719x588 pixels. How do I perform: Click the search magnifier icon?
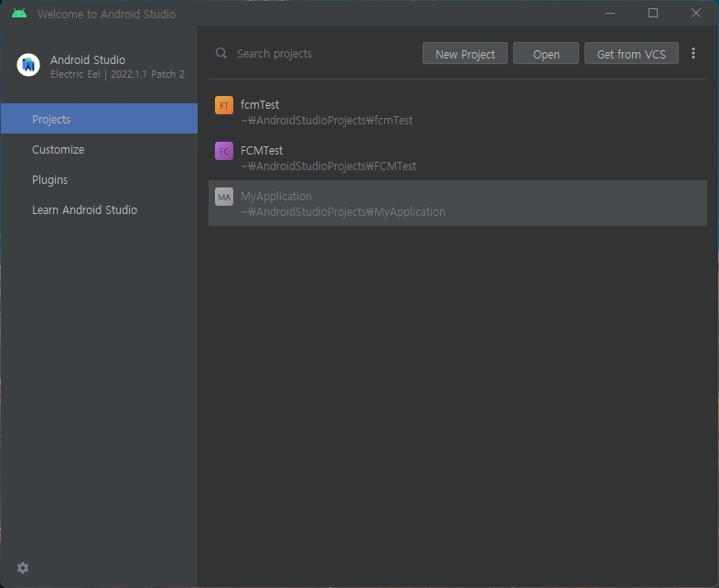[x=221, y=53]
